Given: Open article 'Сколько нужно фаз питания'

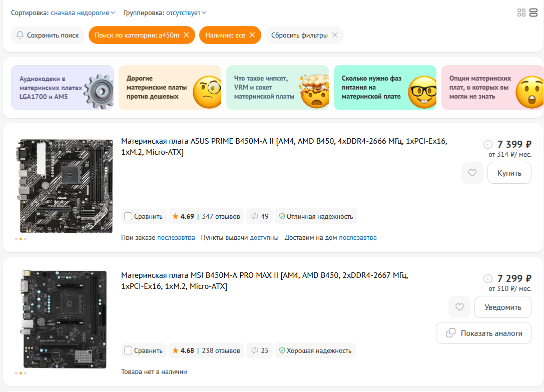Looking at the screenshot, I should [x=385, y=88].
